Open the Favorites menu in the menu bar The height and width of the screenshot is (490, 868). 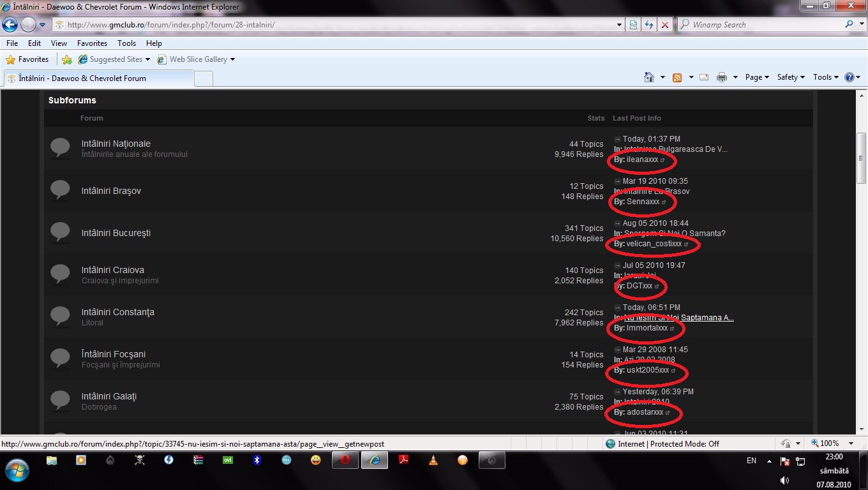click(92, 43)
